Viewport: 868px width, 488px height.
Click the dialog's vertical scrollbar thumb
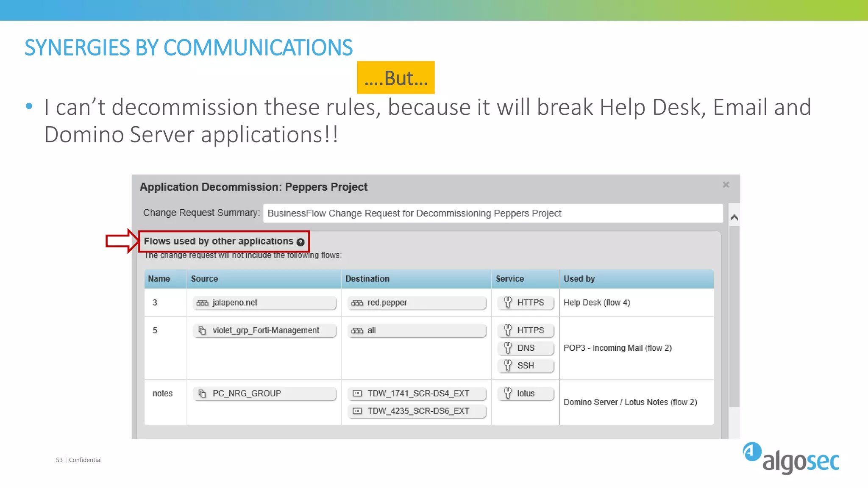coord(734,316)
